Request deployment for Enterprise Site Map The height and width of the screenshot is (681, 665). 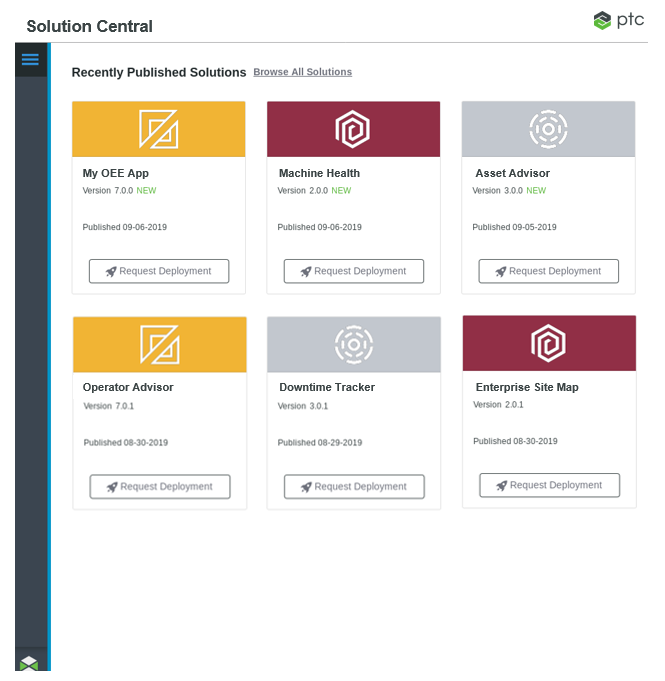pos(549,485)
